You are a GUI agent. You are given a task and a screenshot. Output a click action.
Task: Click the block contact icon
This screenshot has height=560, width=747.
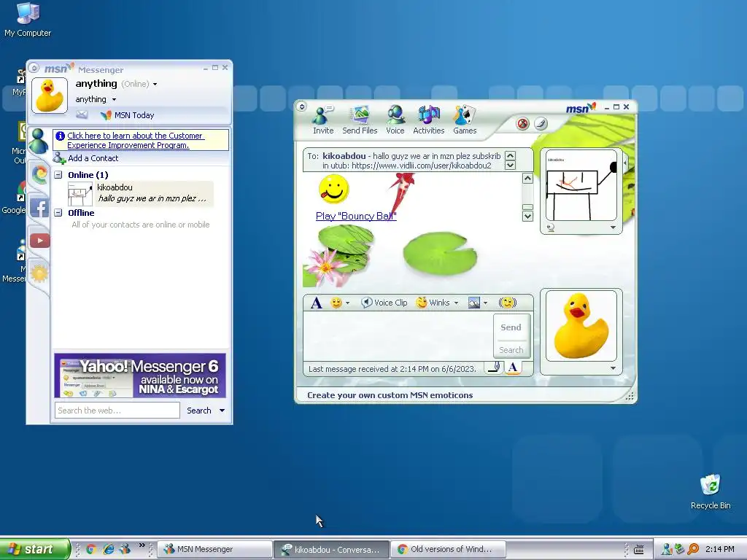522,124
